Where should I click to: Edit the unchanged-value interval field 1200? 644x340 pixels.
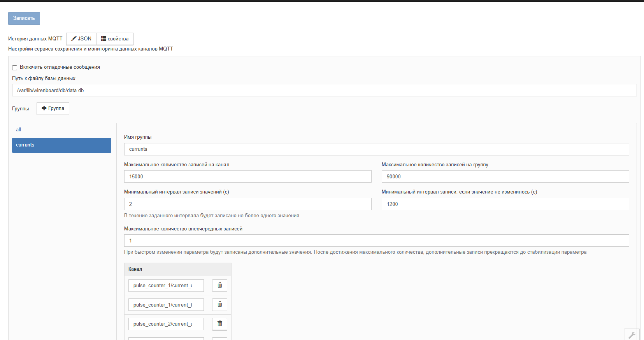(505, 204)
